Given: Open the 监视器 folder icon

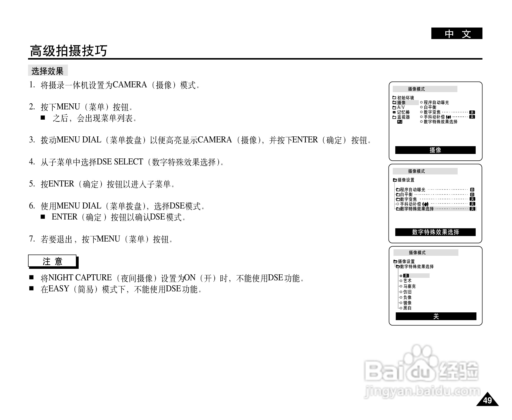Looking at the screenshot, I should 394,117.
